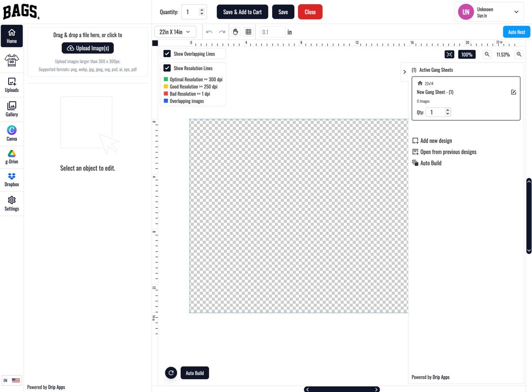The height and width of the screenshot is (392, 532).
Task: Click the green Optimal Resolution swatch
Action: pyautogui.click(x=166, y=79)
